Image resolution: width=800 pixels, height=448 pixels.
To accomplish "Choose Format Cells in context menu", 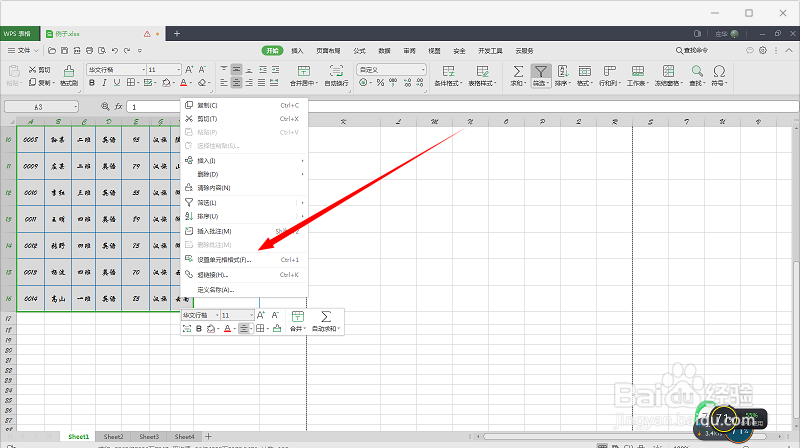I will [x=244, y=260].
